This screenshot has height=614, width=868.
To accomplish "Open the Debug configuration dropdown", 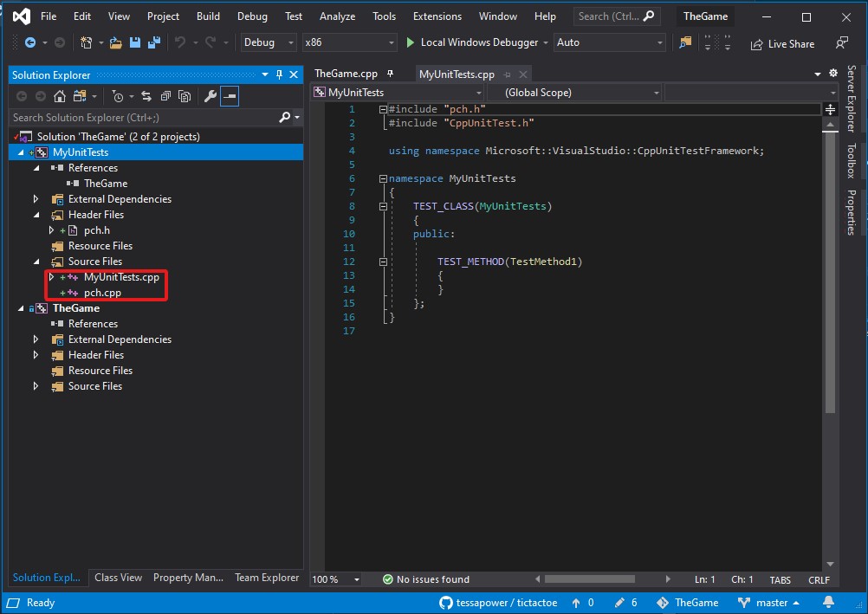I will pyautogui.click(x=268, y=42).
